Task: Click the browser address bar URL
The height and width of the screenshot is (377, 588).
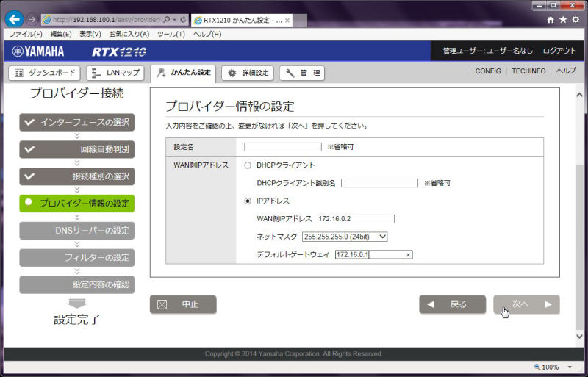Action: (107, 20)
